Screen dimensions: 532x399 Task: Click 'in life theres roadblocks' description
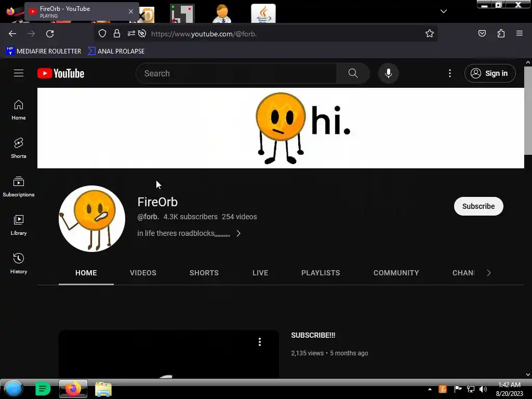tap(183, 233)
